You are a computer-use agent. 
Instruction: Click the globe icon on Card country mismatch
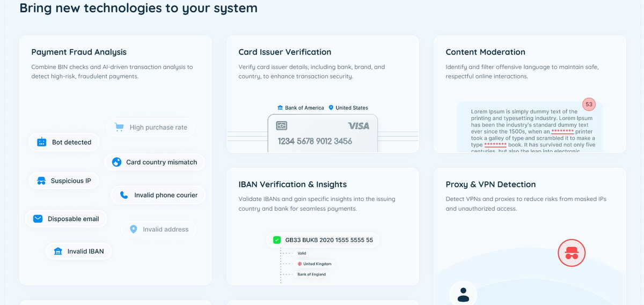(116, 162)
